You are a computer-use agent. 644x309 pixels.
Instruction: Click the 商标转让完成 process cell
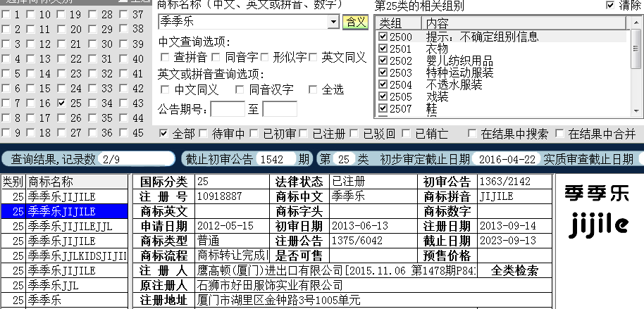point(232,256)
